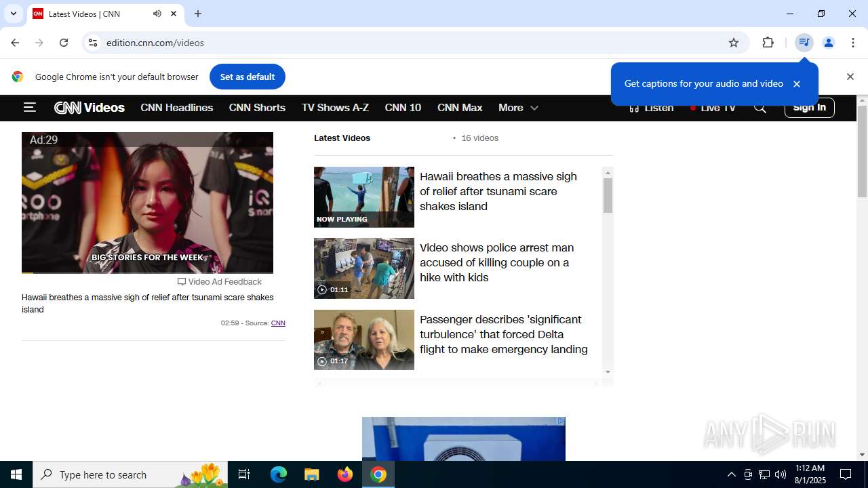Image resolution: width=868 pixels, height=488 pixels.
Task: Open File Explorer from taskbar
Action: coord(311,474)
